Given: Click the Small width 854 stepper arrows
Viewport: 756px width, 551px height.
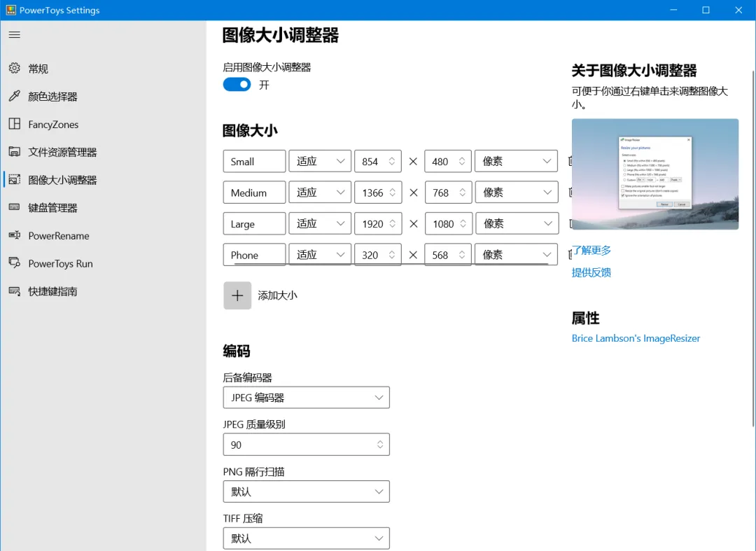Looking at the screenshot, I should pyautogui.click(x=391, y=161).
